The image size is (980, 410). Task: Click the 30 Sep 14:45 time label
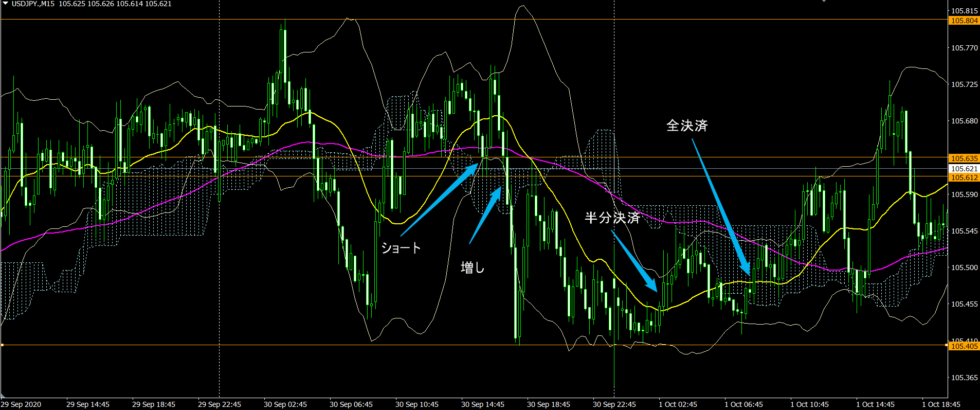pos(483,404)
